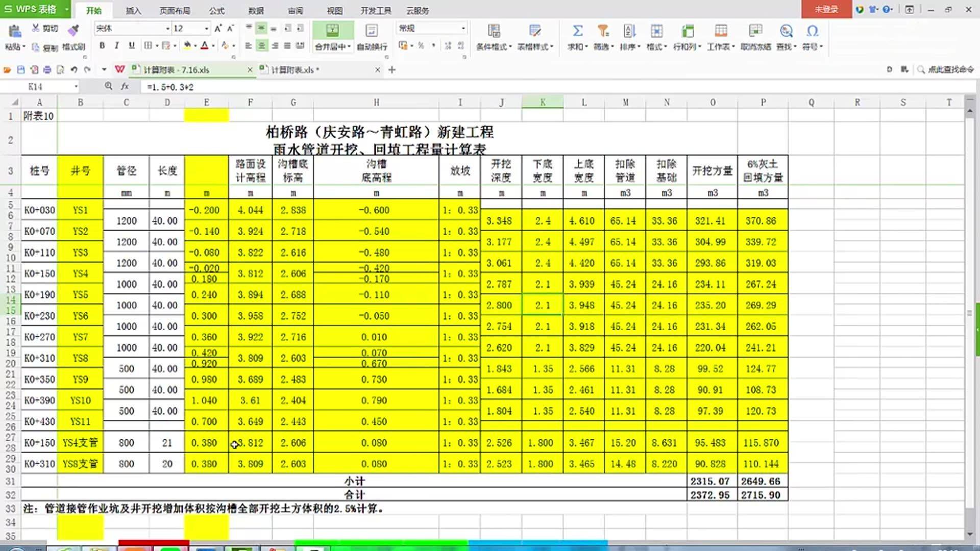Select the Format Painter brush

tap(73, 30)
